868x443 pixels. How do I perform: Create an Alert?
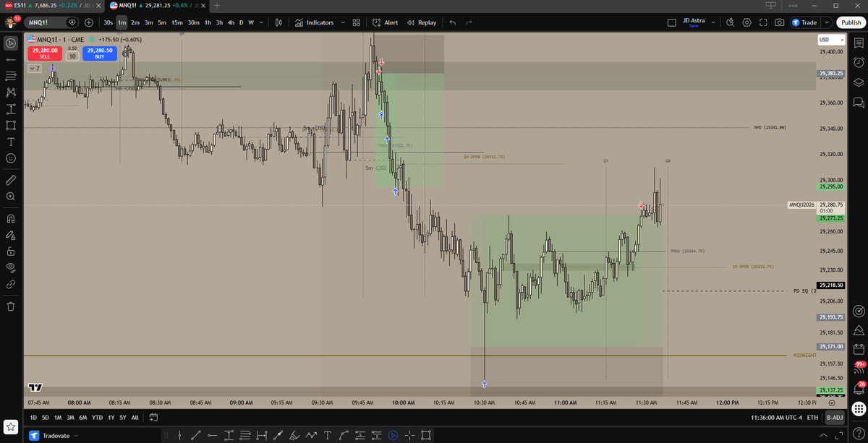pos(386,22)
